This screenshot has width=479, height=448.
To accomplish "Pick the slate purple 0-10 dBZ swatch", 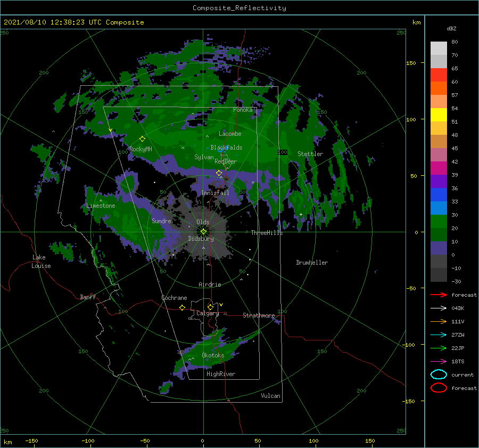I will point(439,248).
